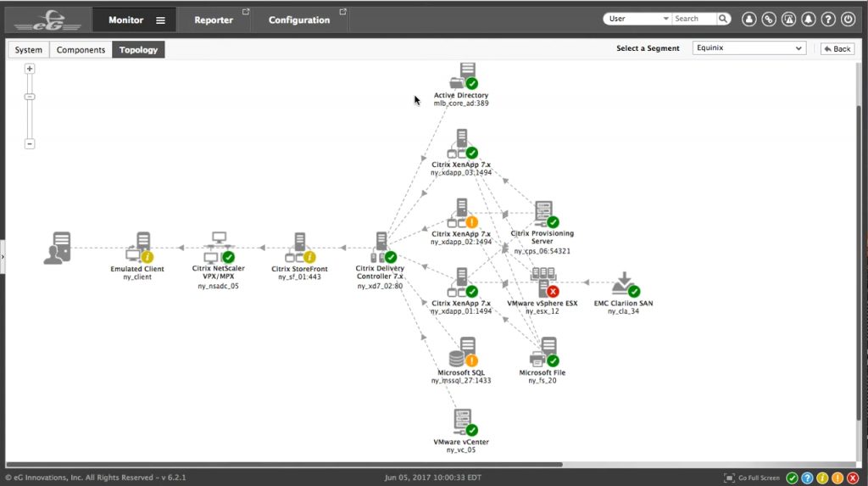Open the Monitor hamburger menu
Viewport: 868px width, 486px height.
(x=160, y=20)
